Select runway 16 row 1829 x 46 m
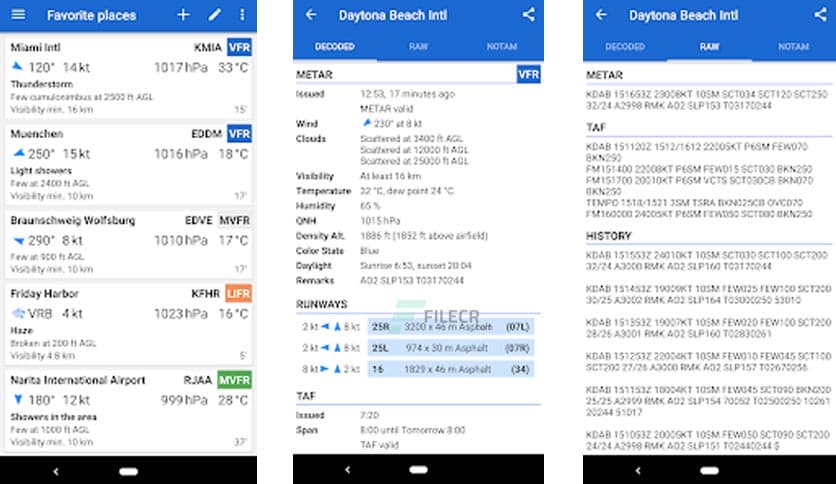The width and height of the screenshot is (836, 484). (x=451, y=369)
